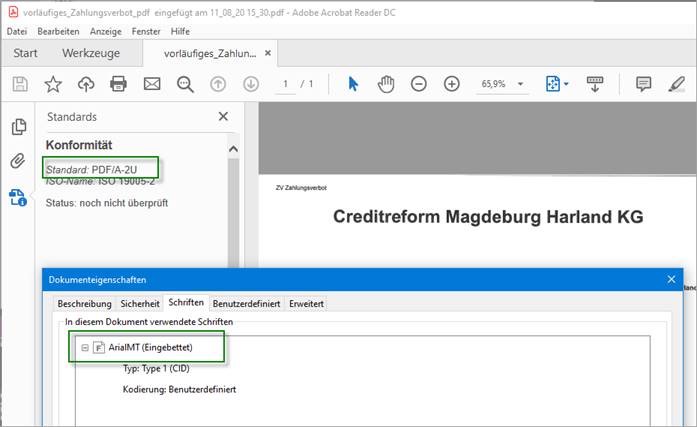Click the 'Kodierung: Benutzerdefiniert' line
Viewport: 697px width, 427px height.
coord(179,389)
